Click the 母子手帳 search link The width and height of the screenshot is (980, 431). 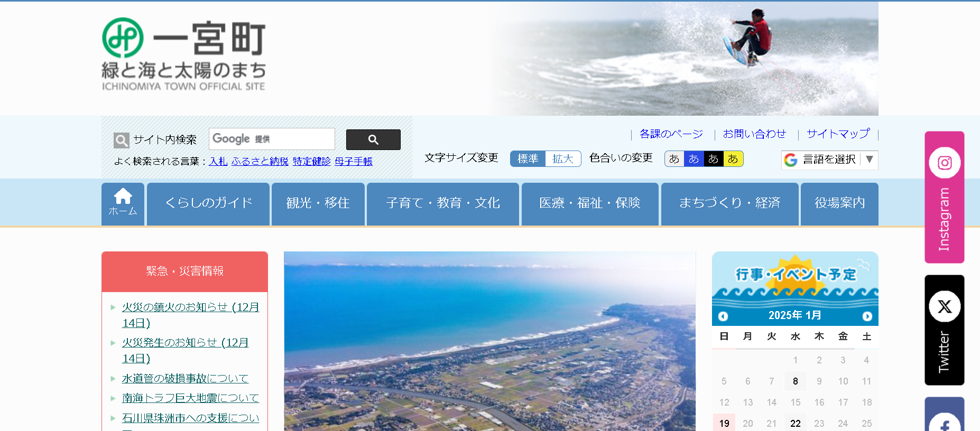(x=353, y=162)
